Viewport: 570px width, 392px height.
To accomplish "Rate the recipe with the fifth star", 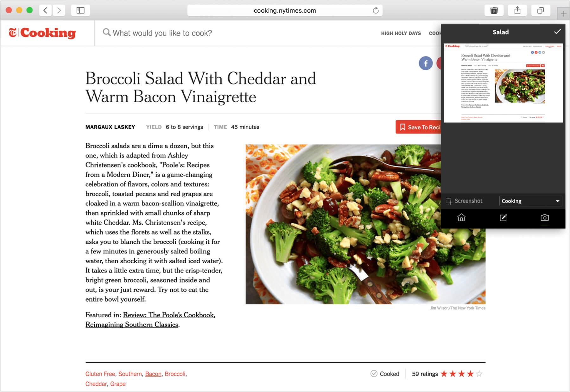I will [479, 374].
